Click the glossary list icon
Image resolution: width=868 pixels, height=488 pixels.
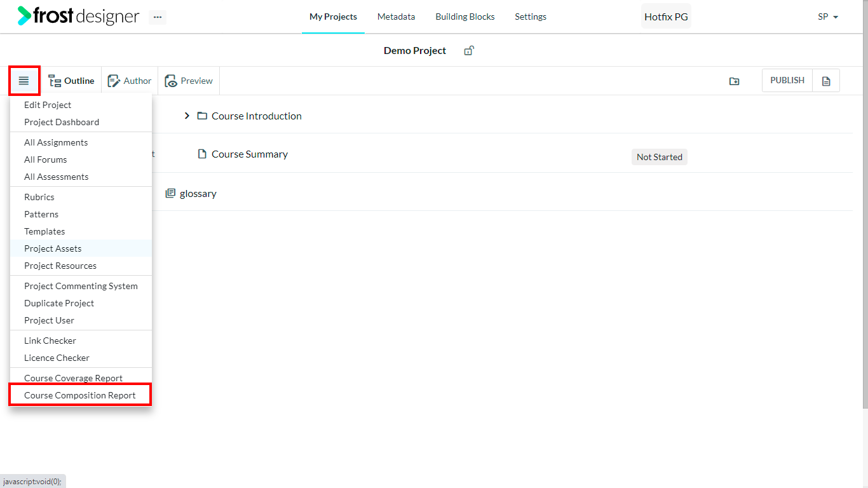pos(170,193)
